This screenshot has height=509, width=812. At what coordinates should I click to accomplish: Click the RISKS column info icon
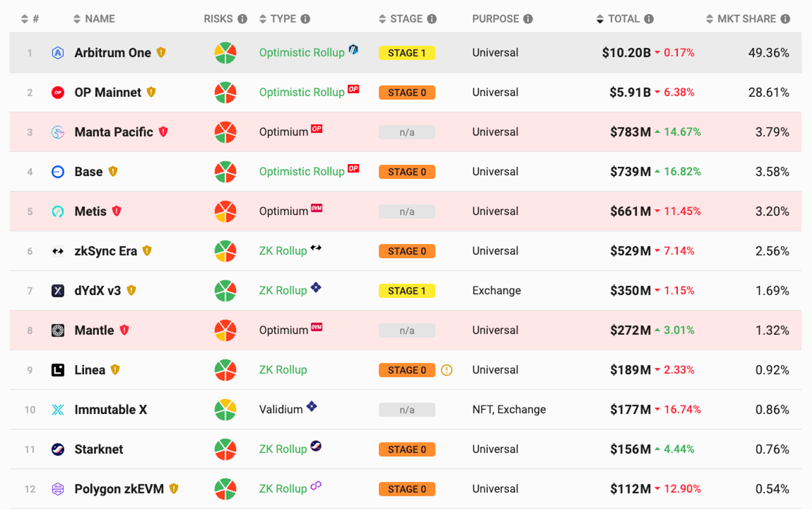click(x=242, y=19)
